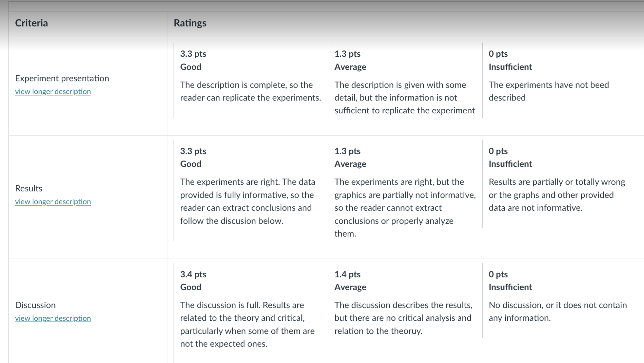Click text 'The experiments have not beed described'

(549, 91)
